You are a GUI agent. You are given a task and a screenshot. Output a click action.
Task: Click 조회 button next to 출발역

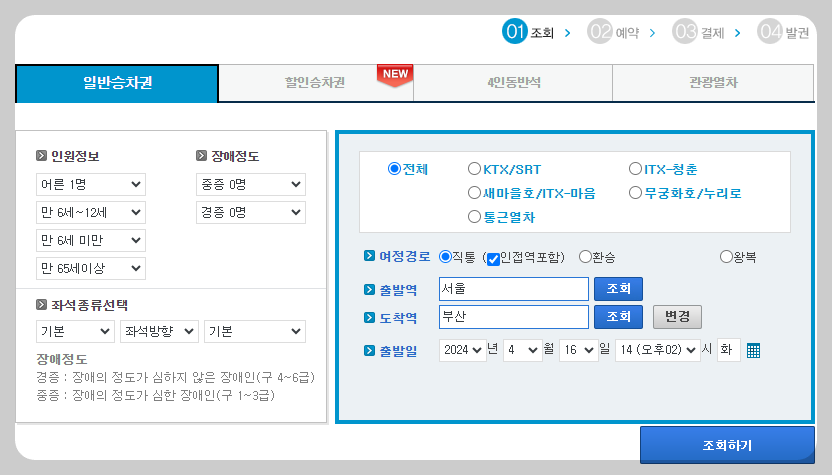(618, 289)
